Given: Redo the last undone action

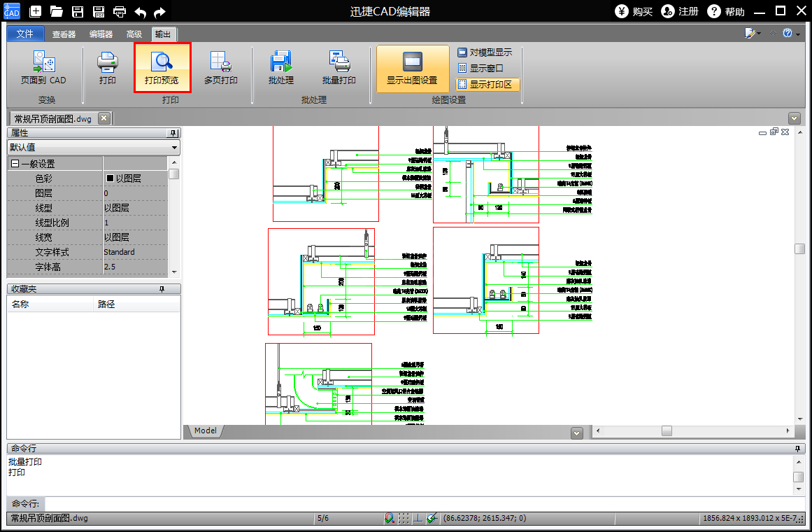Looking at the screenshot, I should pos(160,11).
